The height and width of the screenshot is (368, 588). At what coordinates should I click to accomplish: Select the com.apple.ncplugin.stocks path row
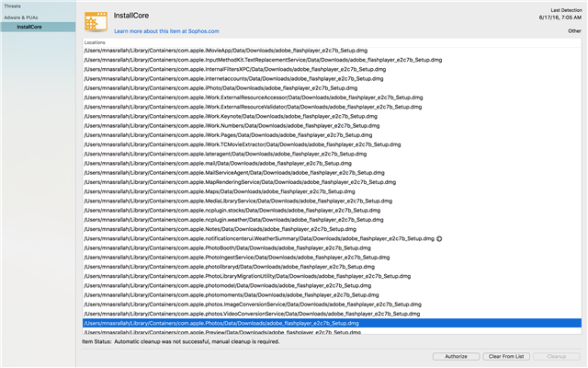[332, 211]
